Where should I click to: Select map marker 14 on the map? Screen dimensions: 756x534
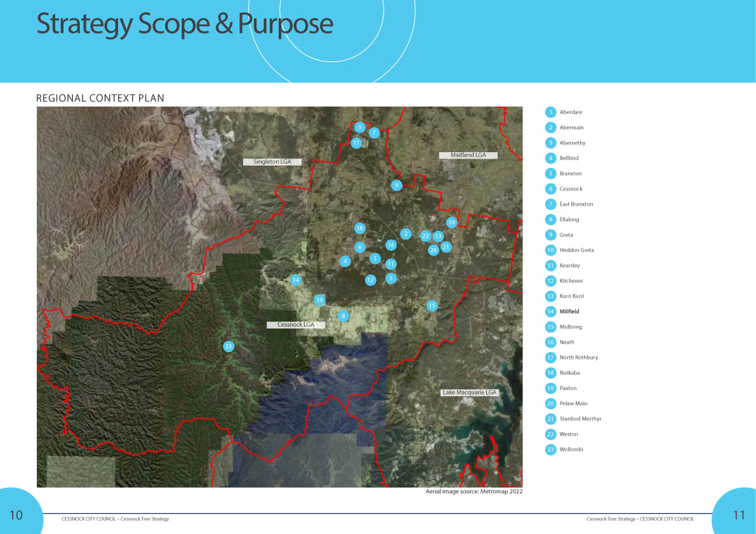coord(296,280)
